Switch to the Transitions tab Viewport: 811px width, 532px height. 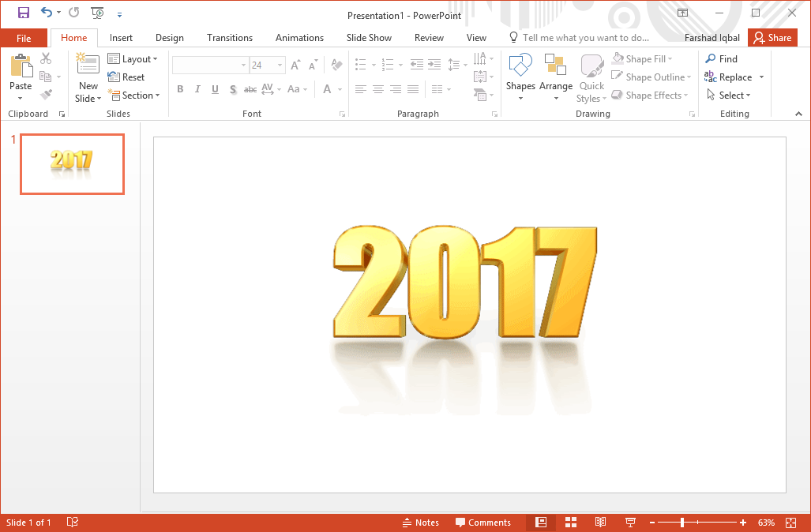[230, 38]
